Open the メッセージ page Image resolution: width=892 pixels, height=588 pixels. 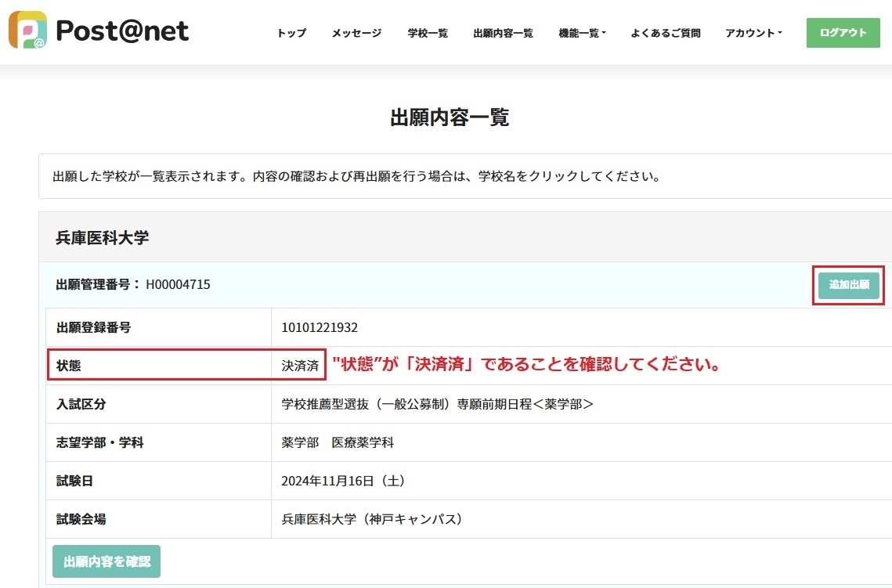[x=356, y=33]
